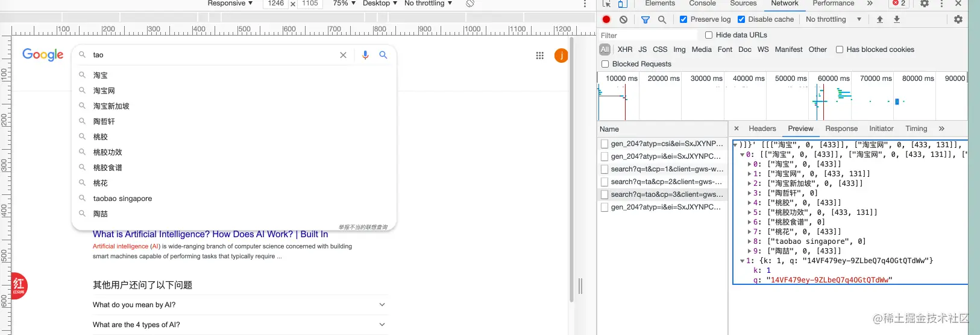Click the Google logo

tap(43, 55)
